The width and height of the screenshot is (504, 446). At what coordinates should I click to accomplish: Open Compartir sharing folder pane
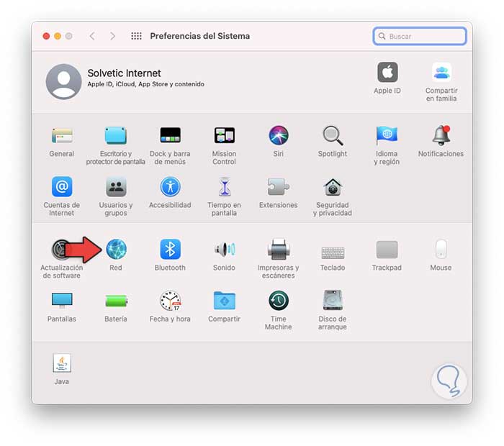pyautogui.click(x=225, y=301)
